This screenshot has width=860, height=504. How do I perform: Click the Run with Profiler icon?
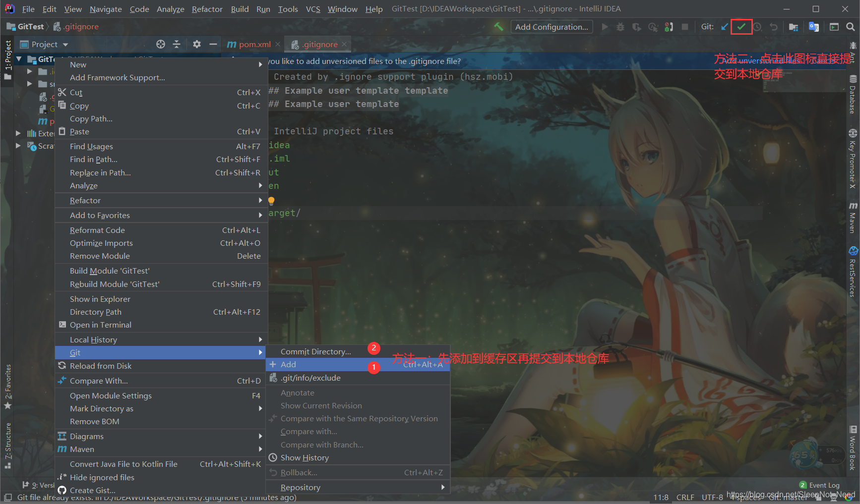pyautogui.click(x=653, y=27)
